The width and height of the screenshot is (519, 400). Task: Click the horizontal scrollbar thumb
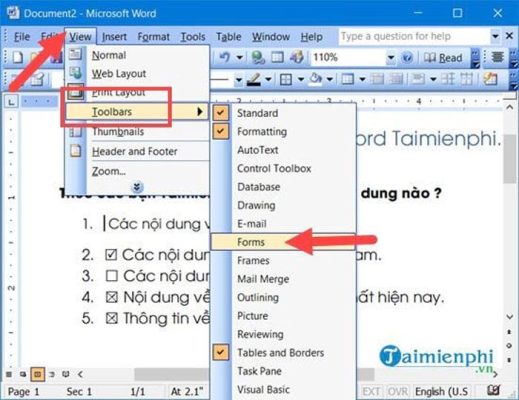tap(254, 374)
